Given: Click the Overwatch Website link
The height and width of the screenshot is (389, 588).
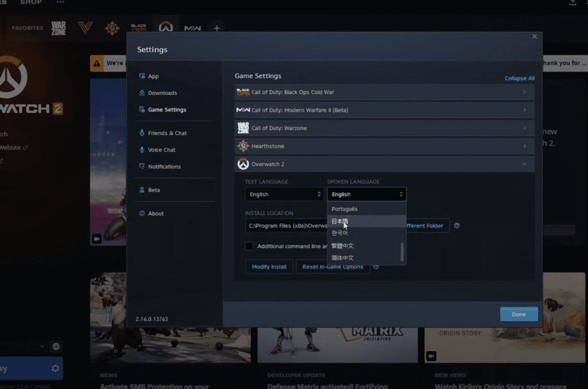Looking at the screenshot, I should [13, 148].
